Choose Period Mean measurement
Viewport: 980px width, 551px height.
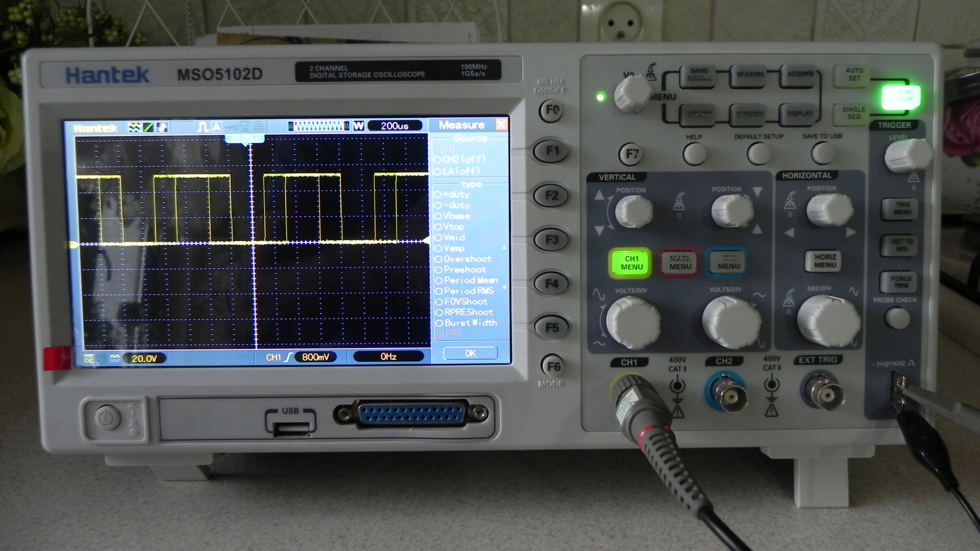pos(466,280)
